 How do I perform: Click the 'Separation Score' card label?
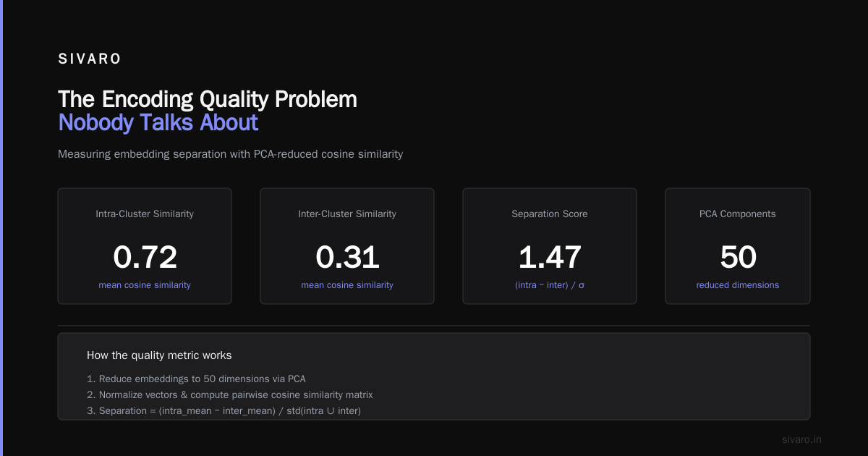(550, 214)
